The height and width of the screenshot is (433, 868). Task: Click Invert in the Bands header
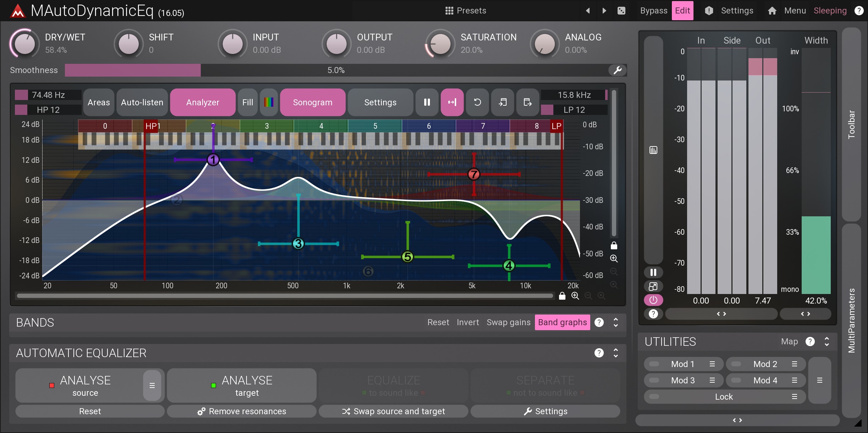(x=468, y=322)
